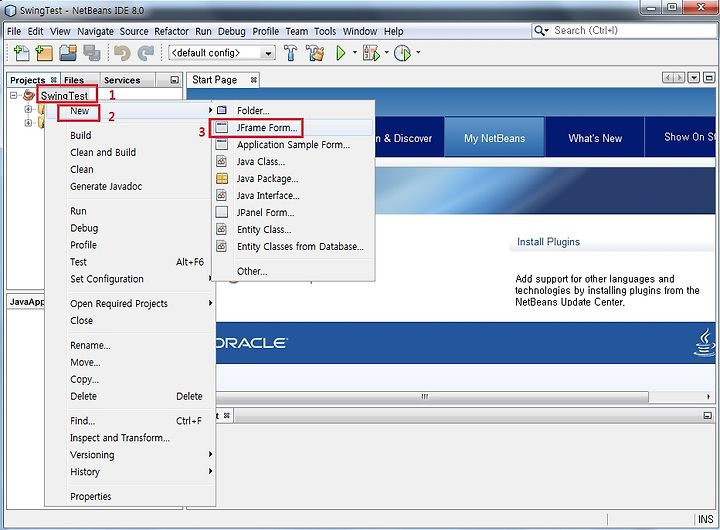Expand the second child node under SwingTest
This screenshot has width=720, height=530.
(28, 123)
